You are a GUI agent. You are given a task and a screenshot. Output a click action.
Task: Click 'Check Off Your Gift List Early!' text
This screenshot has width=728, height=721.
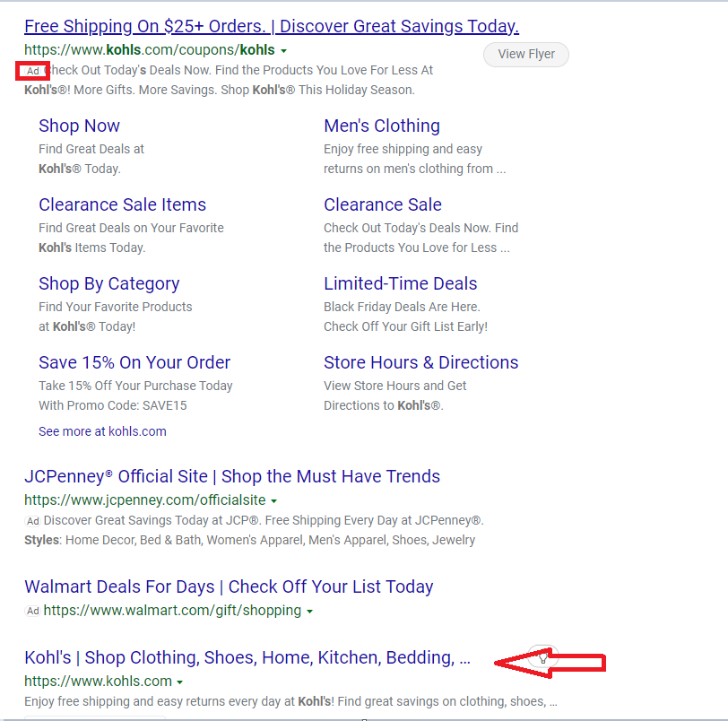406,326
